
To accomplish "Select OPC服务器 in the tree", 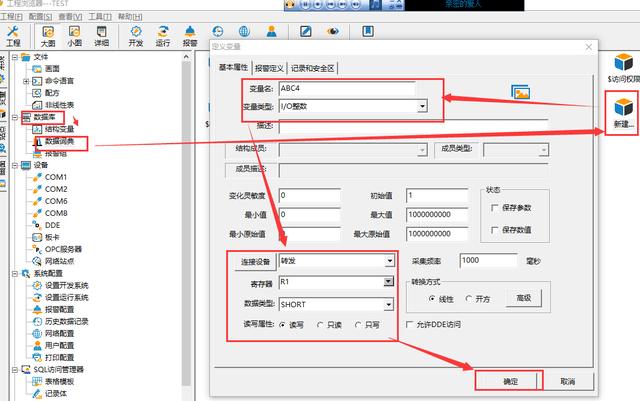I will tap(63, 250).
